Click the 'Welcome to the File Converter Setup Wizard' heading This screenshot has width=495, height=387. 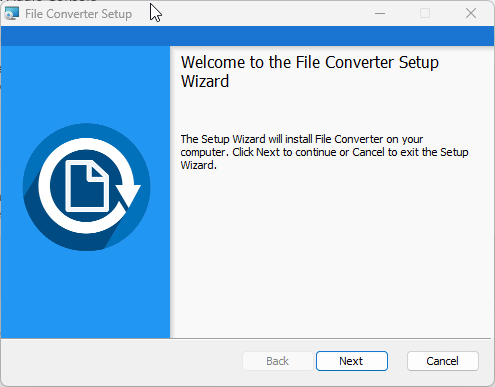coord(310,72)
